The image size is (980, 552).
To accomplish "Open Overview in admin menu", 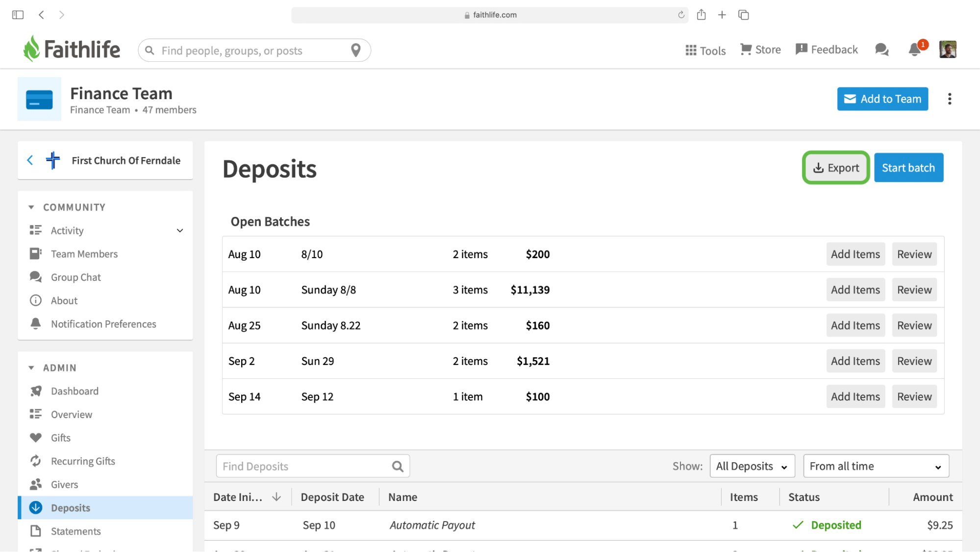I will click(x=72, y=415).
